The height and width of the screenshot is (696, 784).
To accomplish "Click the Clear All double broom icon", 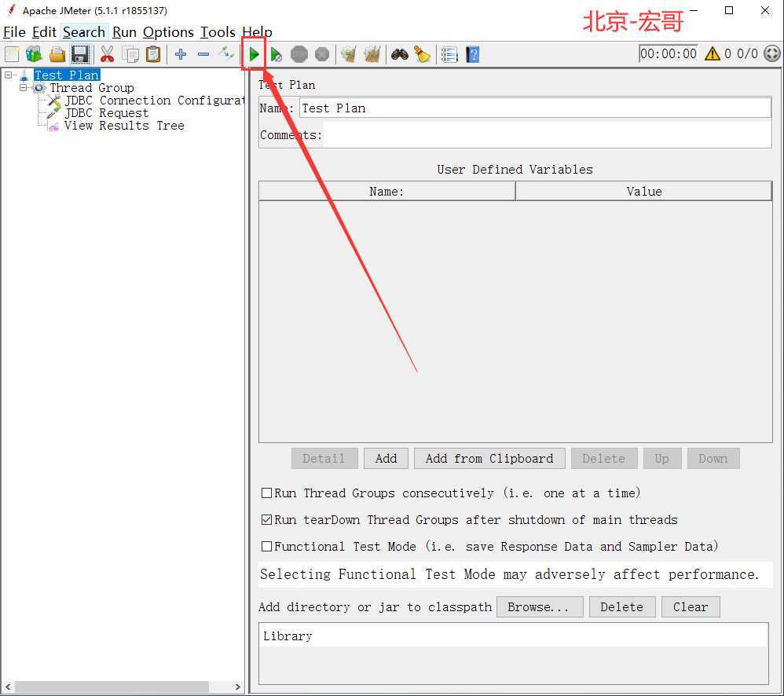I will 372,54.
